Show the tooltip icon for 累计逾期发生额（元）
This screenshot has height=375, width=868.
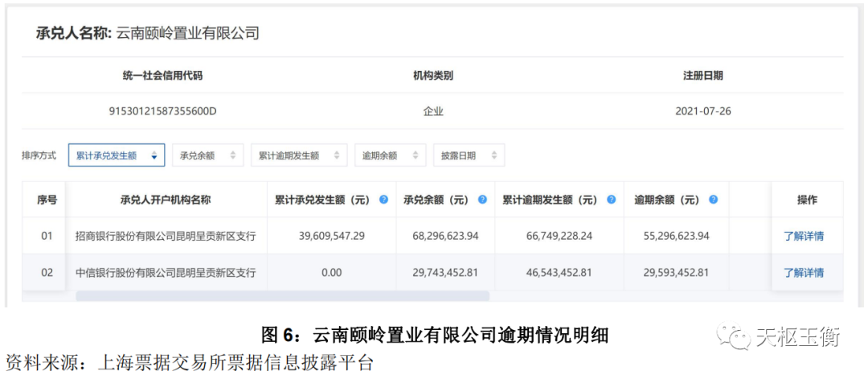[x=612, y=200]
